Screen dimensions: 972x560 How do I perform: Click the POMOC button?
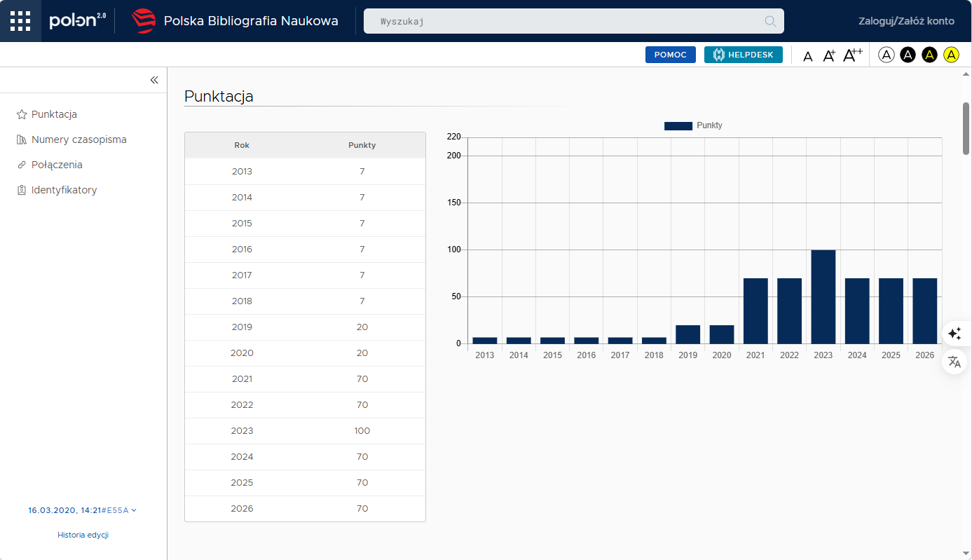(x=670, y=55)
